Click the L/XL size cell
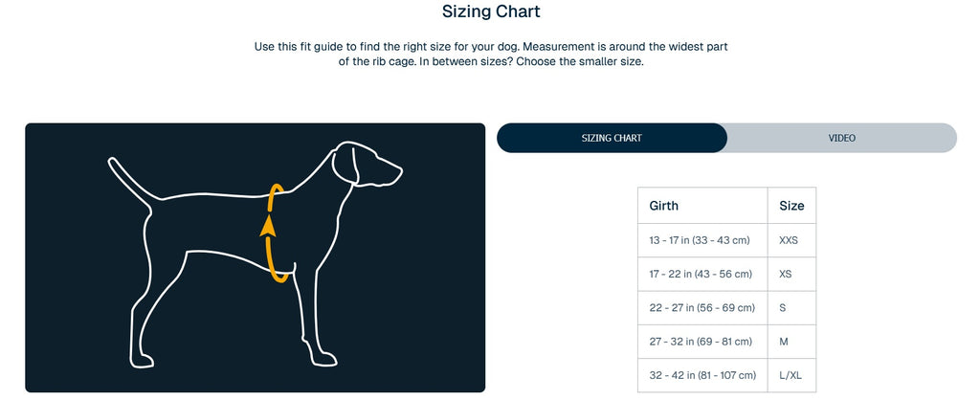 [x=791, y=375]
